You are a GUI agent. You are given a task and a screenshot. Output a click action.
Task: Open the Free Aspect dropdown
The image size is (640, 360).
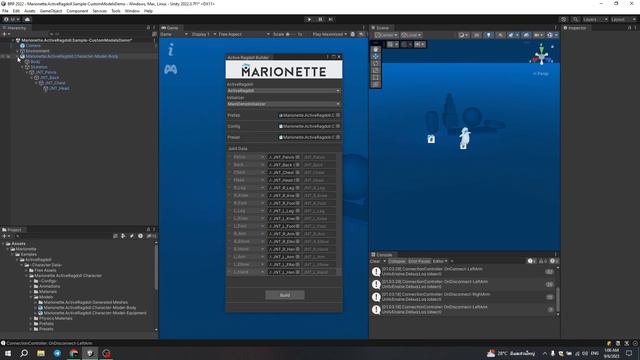coord(244,34)
